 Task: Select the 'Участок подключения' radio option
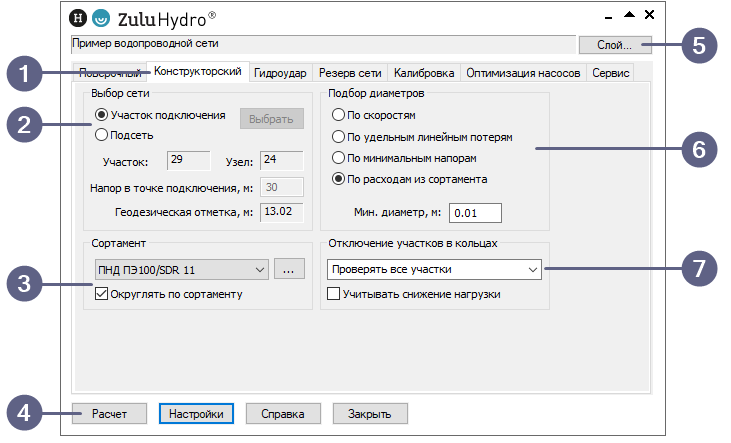click(x=101, y=115)
